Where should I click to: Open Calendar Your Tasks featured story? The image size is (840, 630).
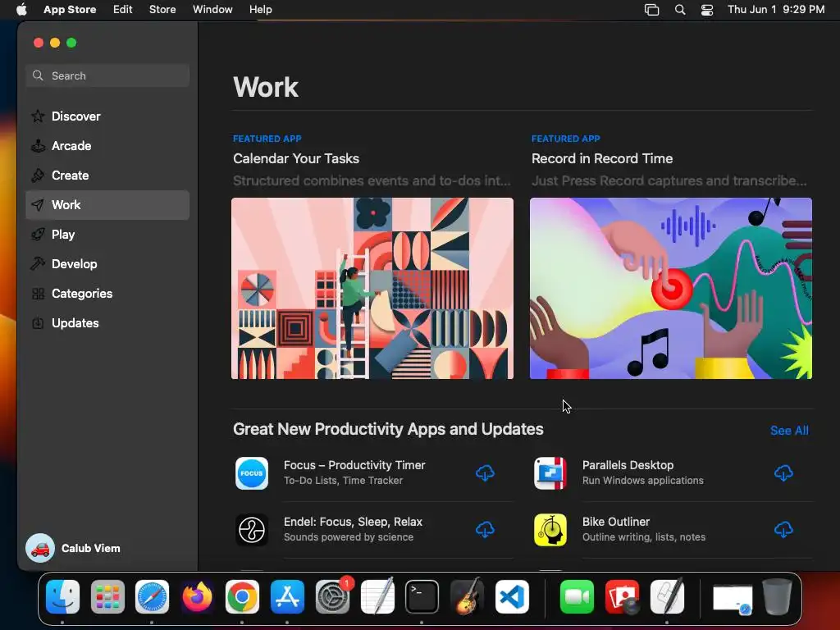point(295,158)
